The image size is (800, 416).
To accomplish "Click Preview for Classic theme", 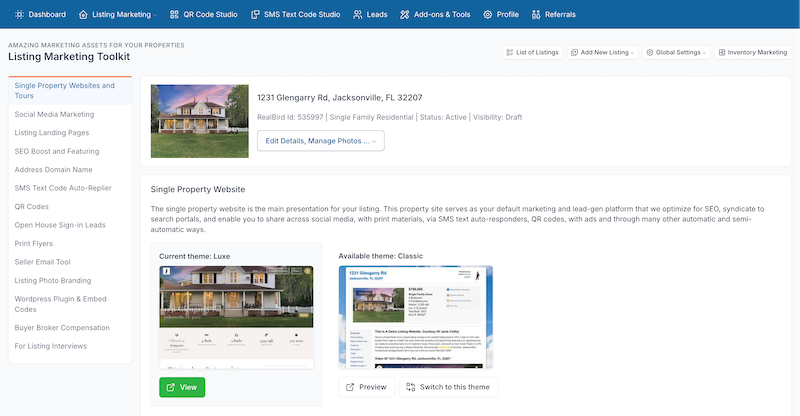I will [x=366, y=387].
